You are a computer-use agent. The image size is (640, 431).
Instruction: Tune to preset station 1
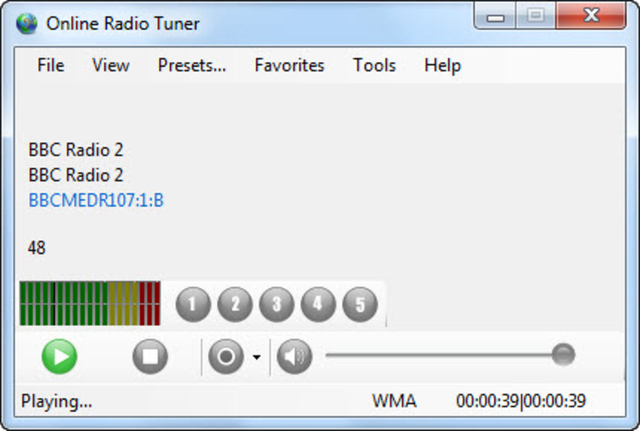click(x=193, y=304)
